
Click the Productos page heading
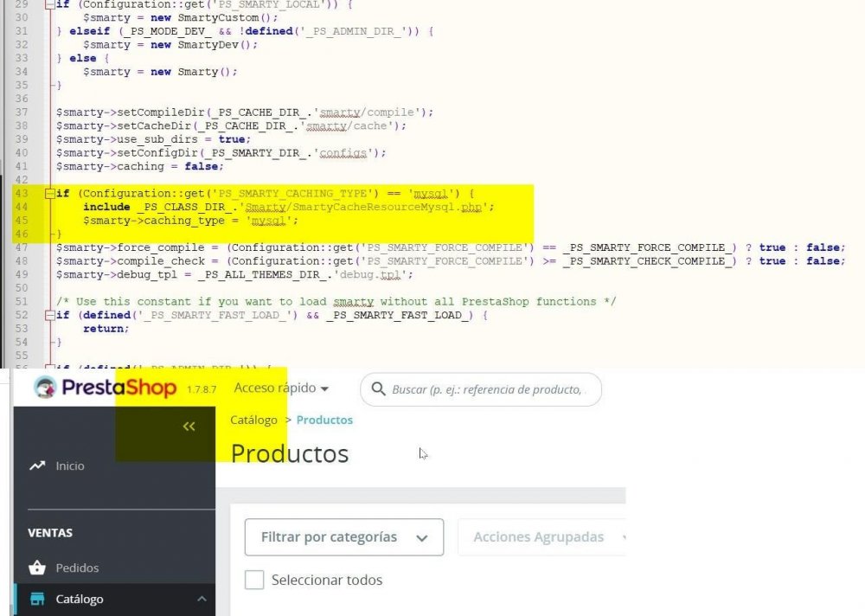pyautogui.click(x=290, y=453)
